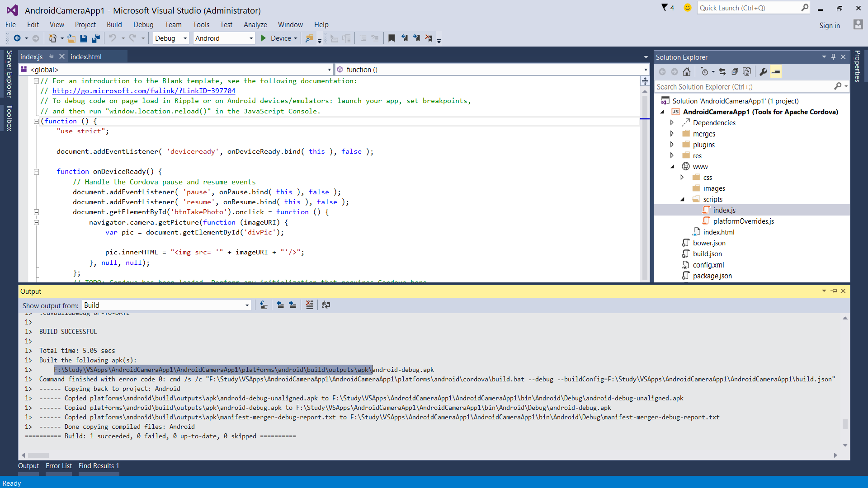This screenshot has height=488, width=868.
Task: Click the Show All Files icon
Action: coord(747,71)
